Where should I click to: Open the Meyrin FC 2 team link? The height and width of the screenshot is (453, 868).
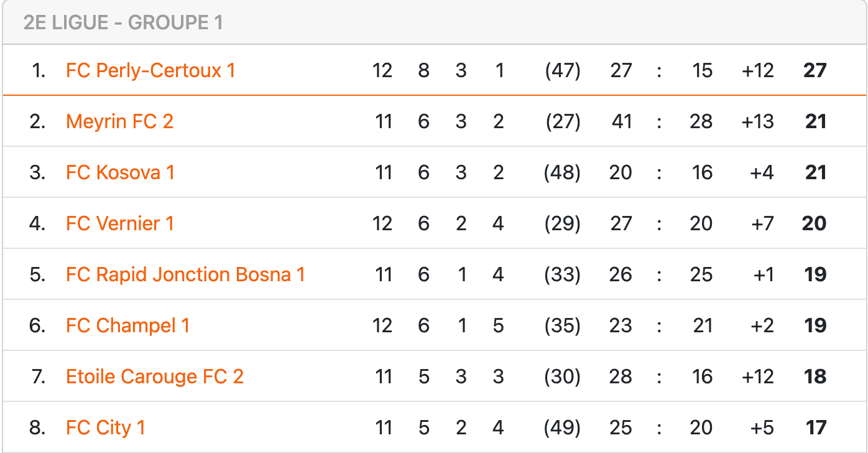tap(119, 121)
